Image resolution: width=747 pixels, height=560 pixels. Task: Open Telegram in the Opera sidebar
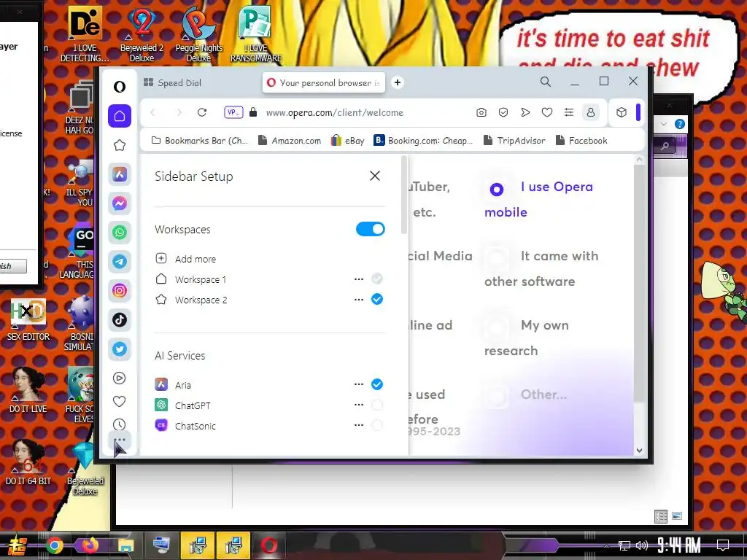pos(120,262)
